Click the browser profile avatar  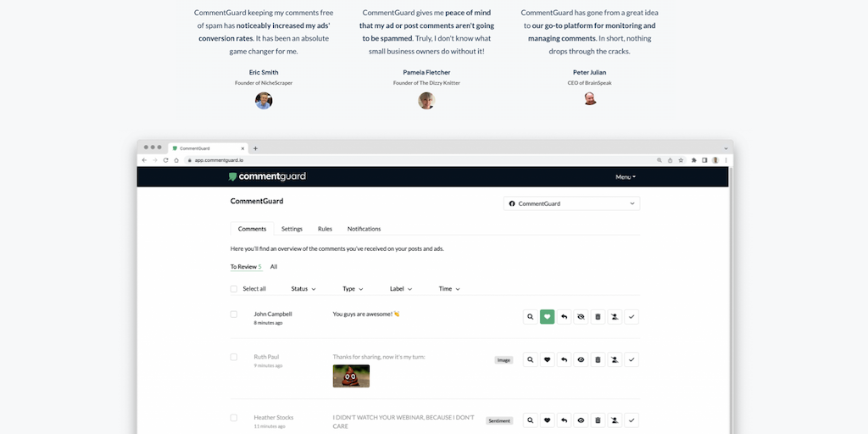point(715,160)
